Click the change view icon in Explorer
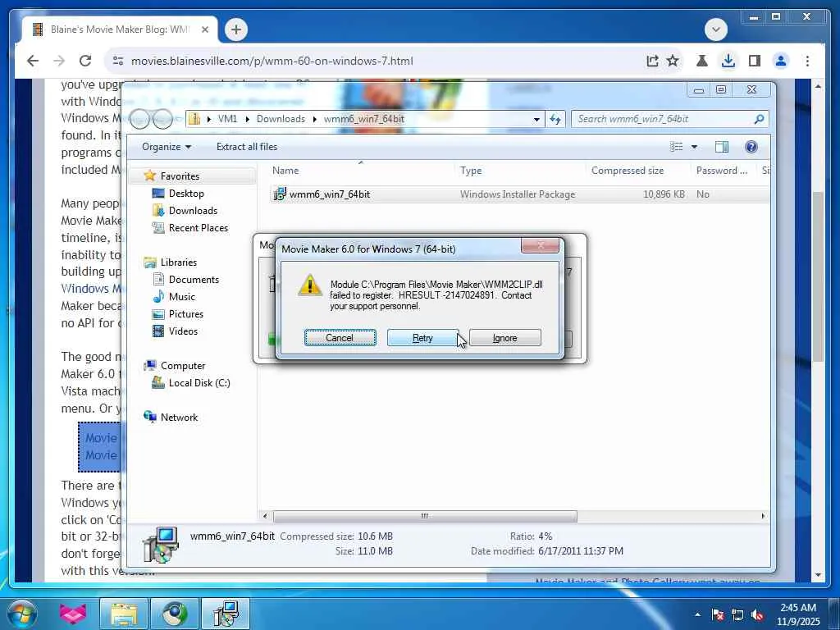 point(677,147)
